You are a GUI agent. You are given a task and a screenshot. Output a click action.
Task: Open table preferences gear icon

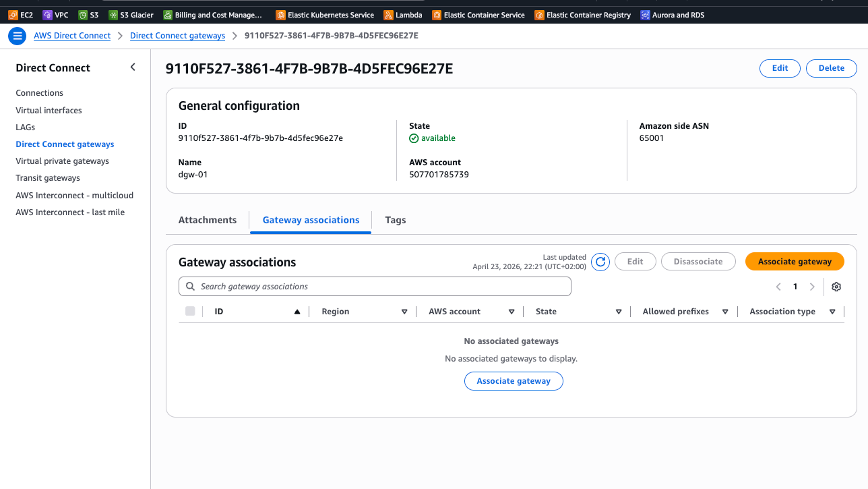836,287
